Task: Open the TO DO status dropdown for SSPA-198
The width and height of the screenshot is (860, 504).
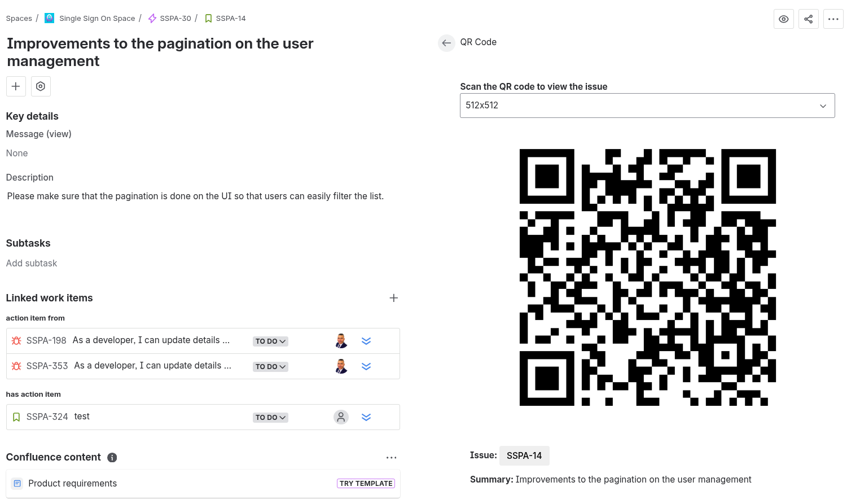Action: pyautogui.click(x=270, y=341)
